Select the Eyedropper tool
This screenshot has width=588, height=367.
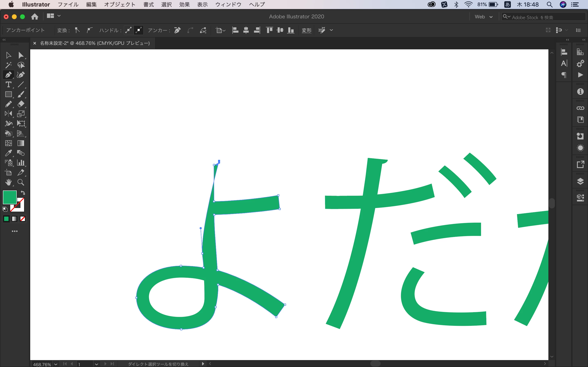click(x=8, y=153)
